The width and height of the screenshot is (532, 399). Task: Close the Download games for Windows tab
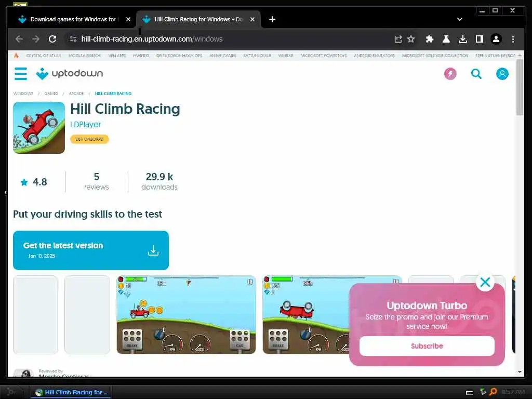pos(128,19)
